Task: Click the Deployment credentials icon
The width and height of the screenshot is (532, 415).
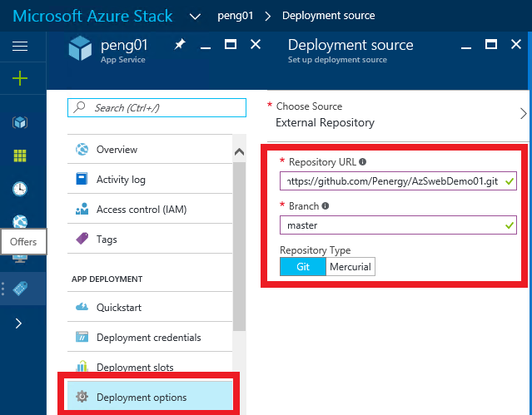Action: (82, 337)
